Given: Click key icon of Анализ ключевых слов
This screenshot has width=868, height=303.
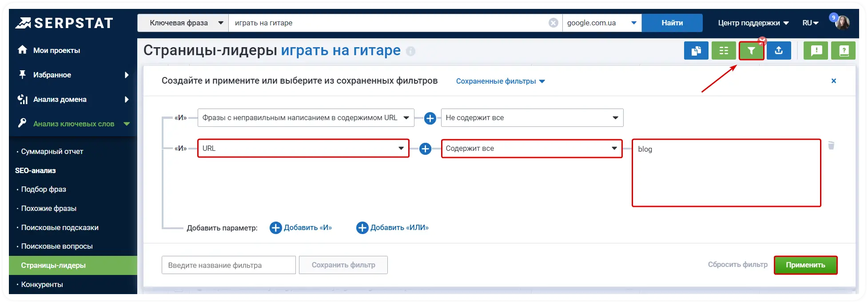Looking at the screenshot, I should pyautogui.click(x=22, y=123).
